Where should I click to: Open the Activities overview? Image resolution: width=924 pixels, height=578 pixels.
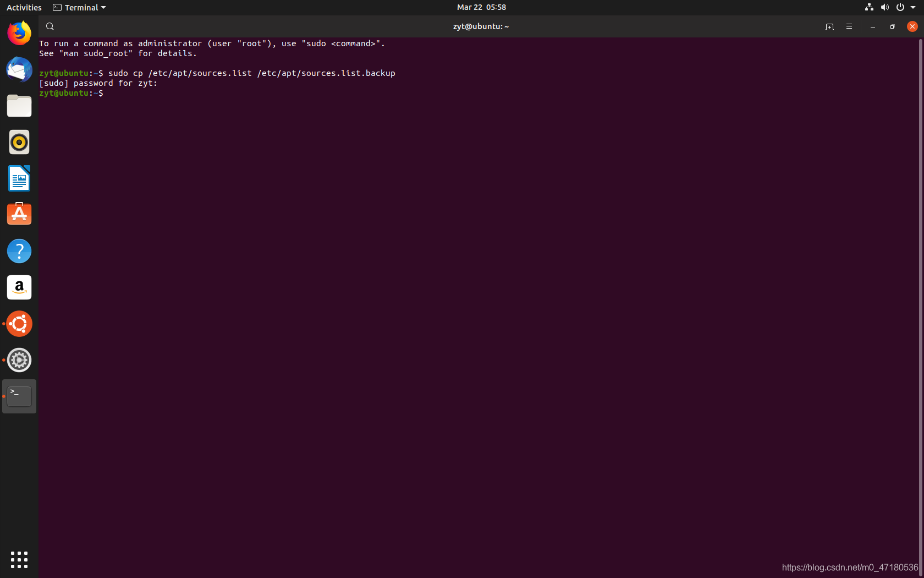coord(24,7)
